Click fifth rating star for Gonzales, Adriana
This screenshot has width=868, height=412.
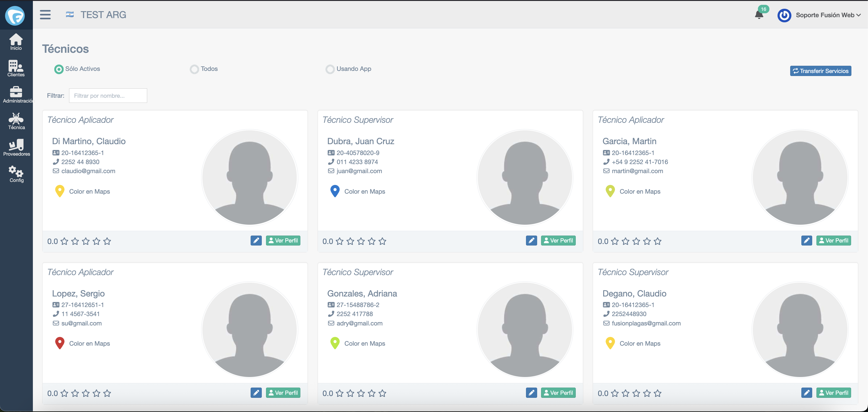pyautogui.click(x=382, y=393)
